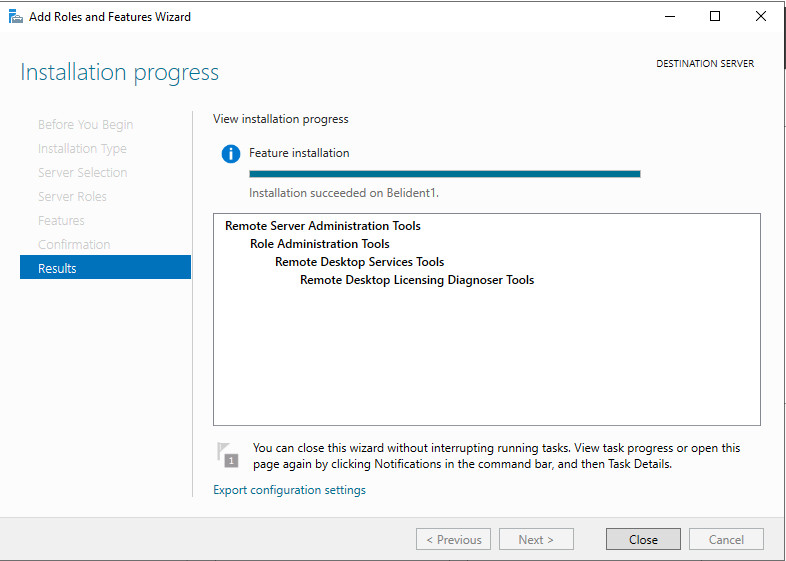The image size is (786, 561).
Task: Select Remote Server Administration Tools entry
Action: coord(323,226)
